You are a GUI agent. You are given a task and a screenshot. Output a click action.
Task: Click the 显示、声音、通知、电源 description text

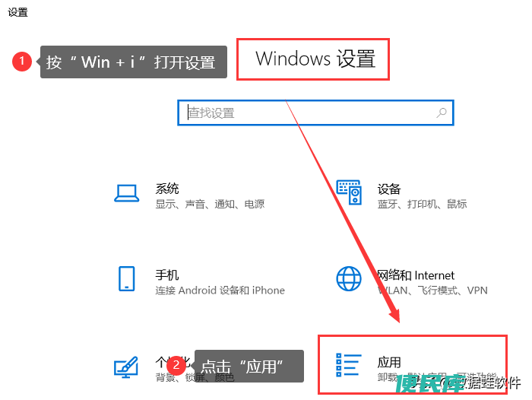[210, 204]
